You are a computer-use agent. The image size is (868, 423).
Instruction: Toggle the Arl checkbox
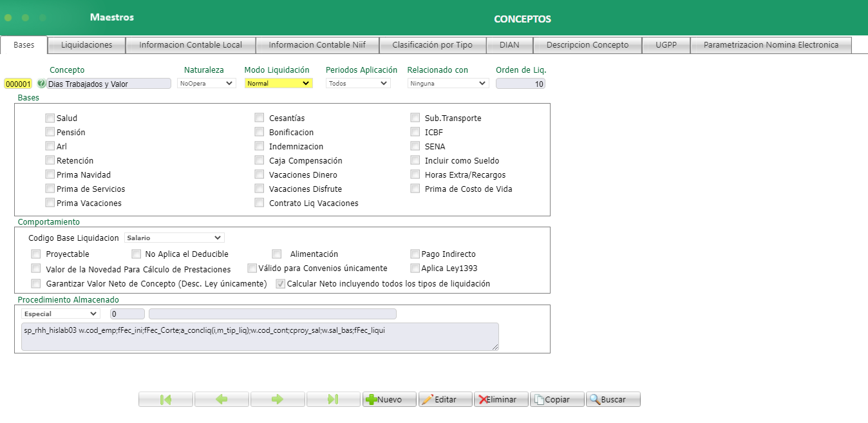pyautogui.click(x=50, y=146)
